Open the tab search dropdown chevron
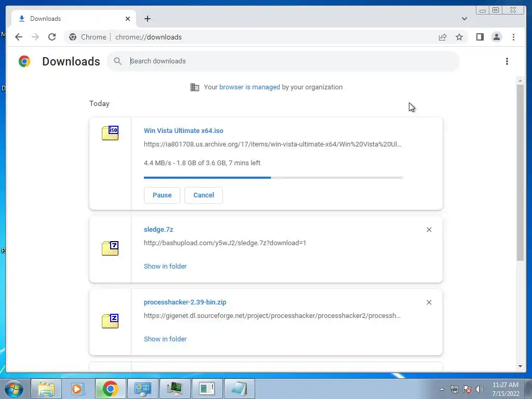The width and height of the screenshot is (532, 399). 464,19
